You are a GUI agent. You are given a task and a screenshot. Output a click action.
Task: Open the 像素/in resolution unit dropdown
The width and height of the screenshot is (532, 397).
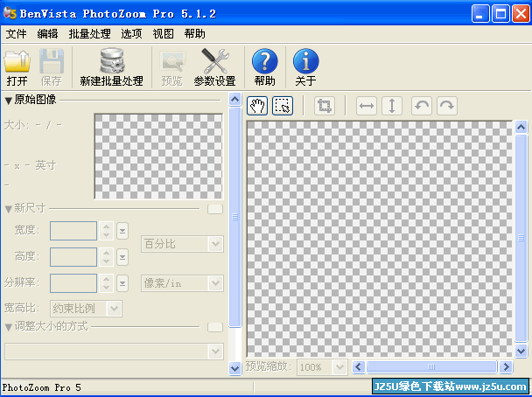[x=182, y=283]
